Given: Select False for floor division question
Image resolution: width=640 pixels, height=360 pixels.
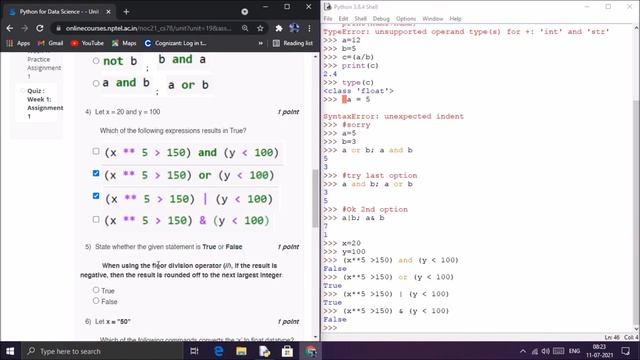Looking at the screenshot, I should (x=96, y=301).
